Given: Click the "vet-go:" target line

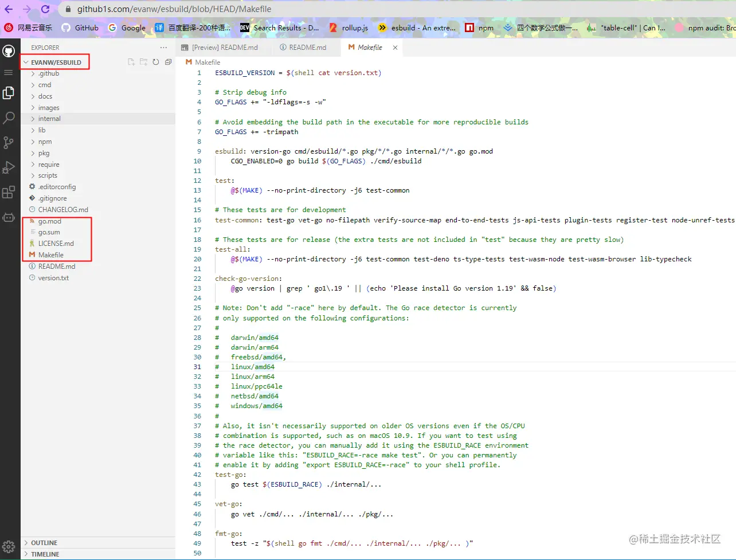Looking at the screenshot, I should point(229,504).
